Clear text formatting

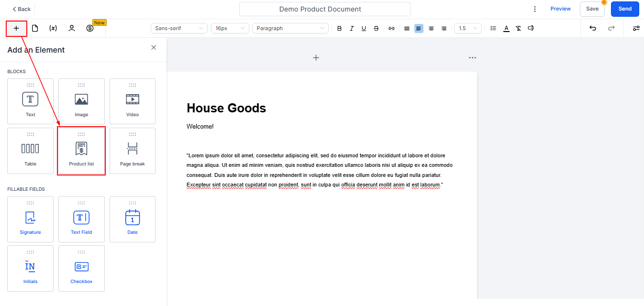pyautogui.click(x=518, y=28)
